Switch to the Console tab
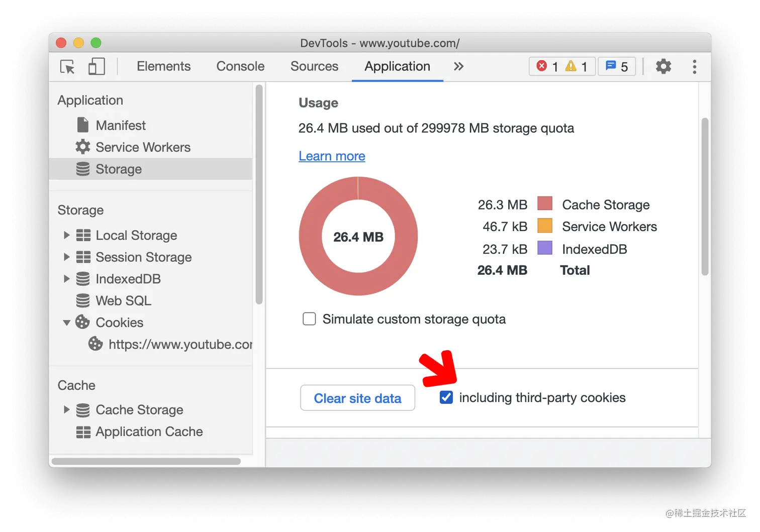 tap(240, 66)
